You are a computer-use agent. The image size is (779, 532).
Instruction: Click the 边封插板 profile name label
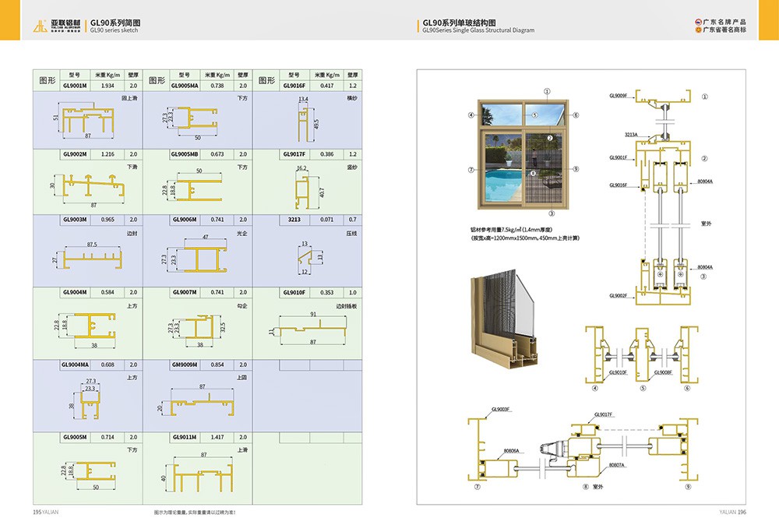(347, 306)
